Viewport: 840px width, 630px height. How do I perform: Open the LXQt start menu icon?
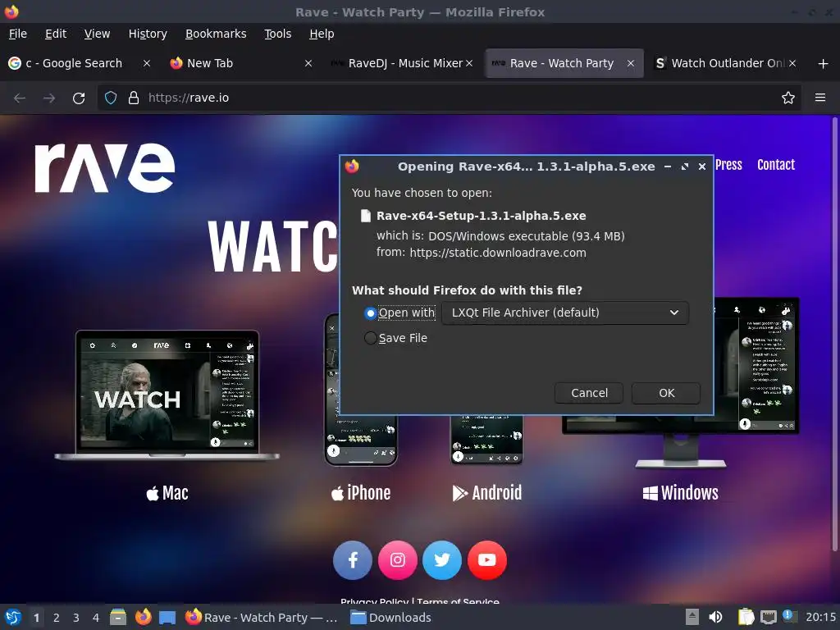(x=13, y=617)
